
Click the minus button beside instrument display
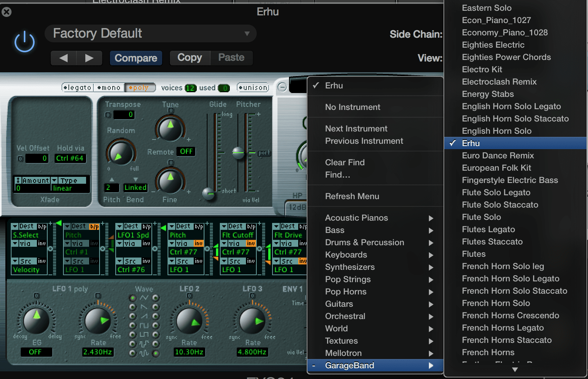point(282,87)
